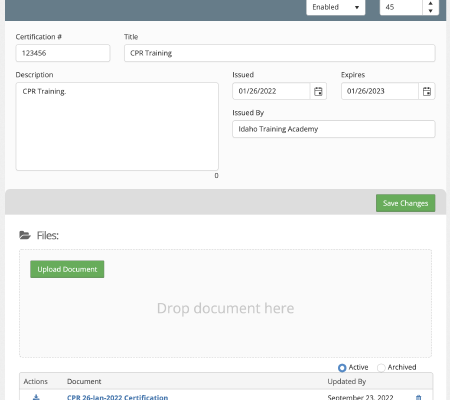Decrease the 45 value using down arrow
450x400 pixels.
[430, 11]
